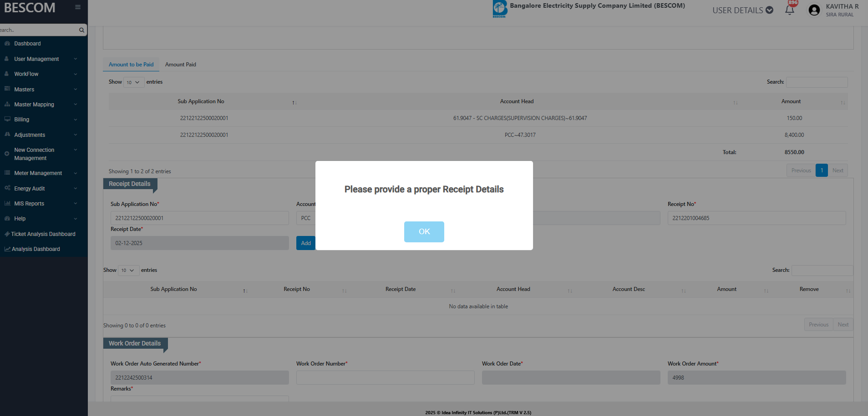
Task: Click the Sub Application No input field
Action: (x=200, y=218)
